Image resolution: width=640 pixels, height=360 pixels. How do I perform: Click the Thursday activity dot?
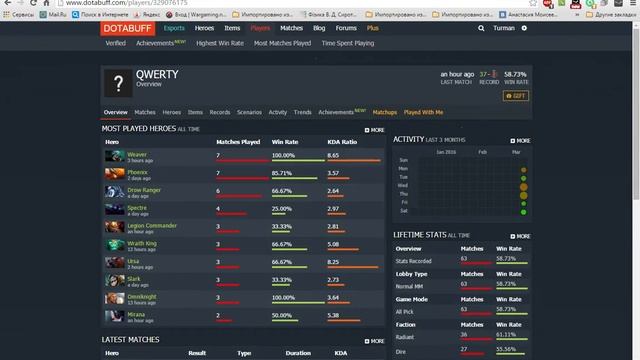pos(523,196)
